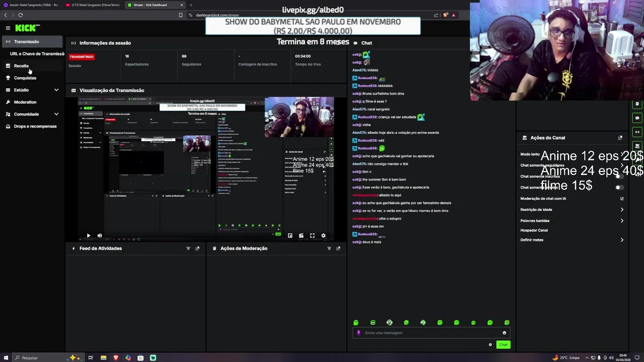Screen dimensions: 644x362
Task: Click the purple microphone icon in chat
Action: 359,333
